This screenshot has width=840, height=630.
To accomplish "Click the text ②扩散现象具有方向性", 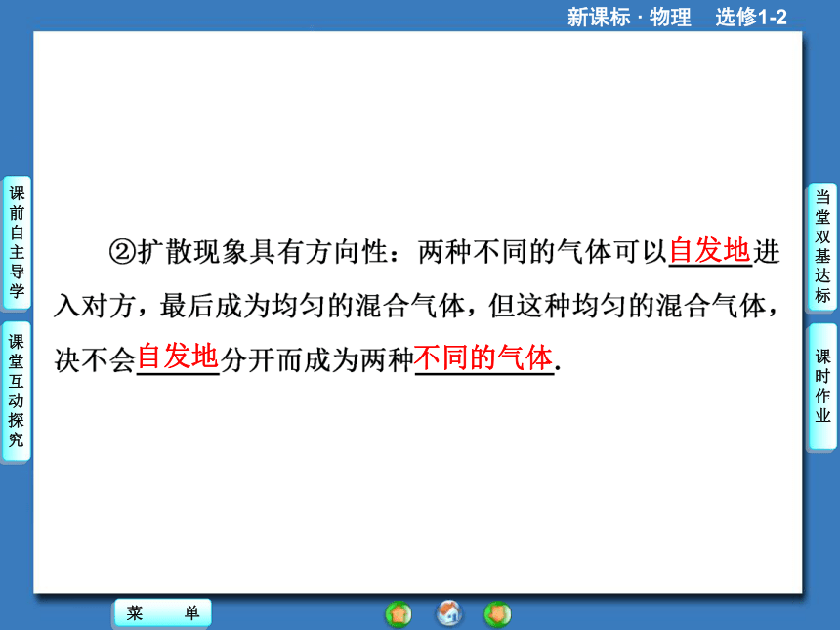I will pos(248,251).
